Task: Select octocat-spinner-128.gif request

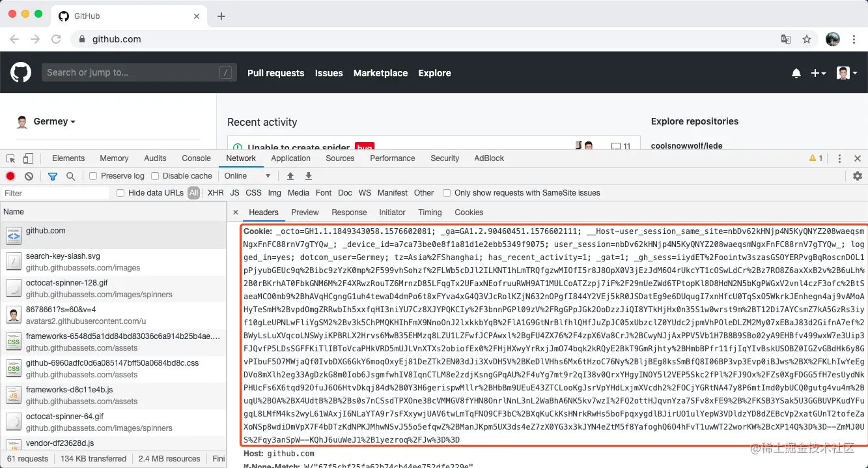Action: 113,289
